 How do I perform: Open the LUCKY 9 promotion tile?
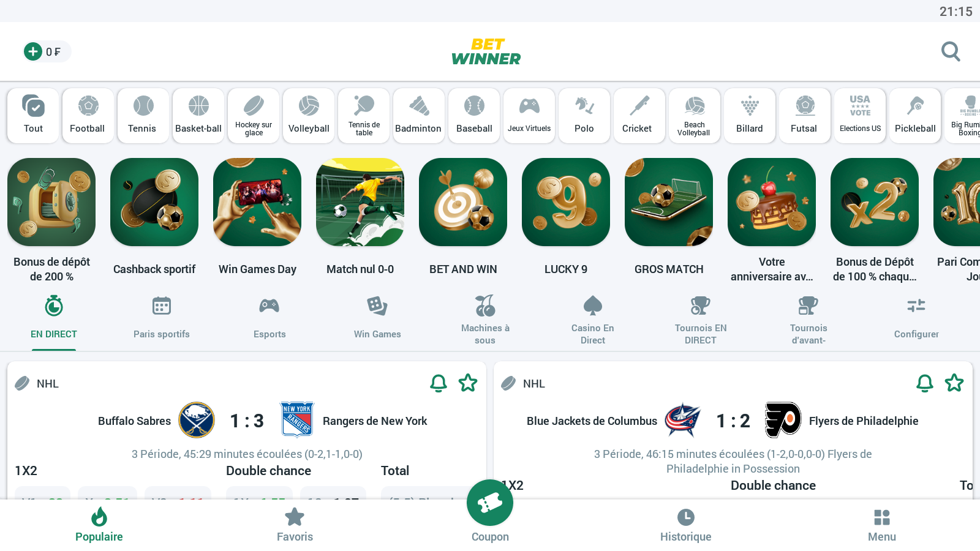click(x=566, y=217)
